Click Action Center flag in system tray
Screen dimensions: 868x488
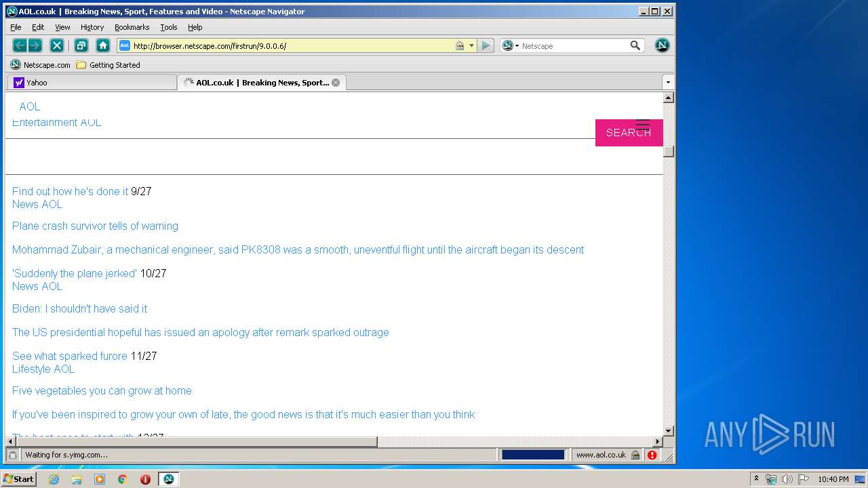tap(804, 479)
